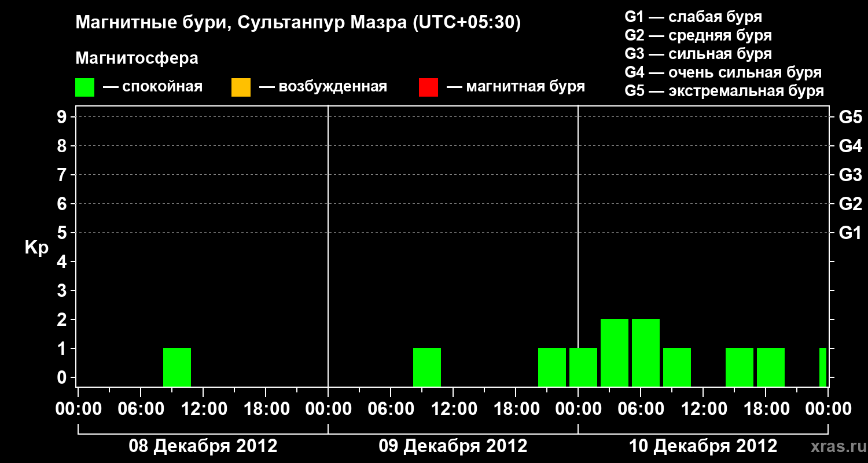
Task: Click 'G5 — экстремальная буря' legend line
Action: (x=724, y=91)
